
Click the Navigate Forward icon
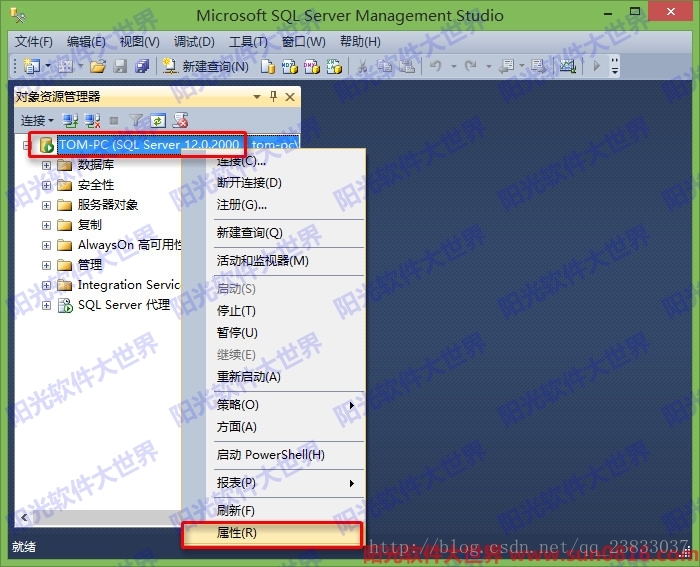538,67
